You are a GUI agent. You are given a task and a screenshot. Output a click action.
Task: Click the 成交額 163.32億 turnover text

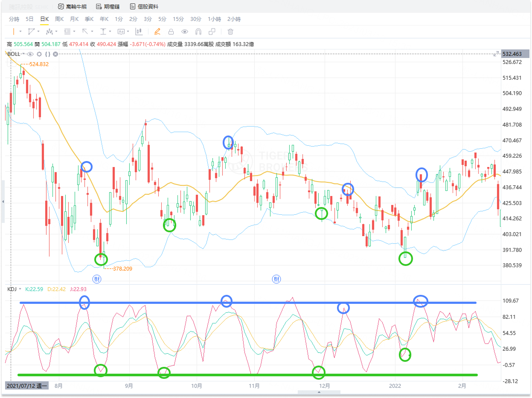point(235,44)
